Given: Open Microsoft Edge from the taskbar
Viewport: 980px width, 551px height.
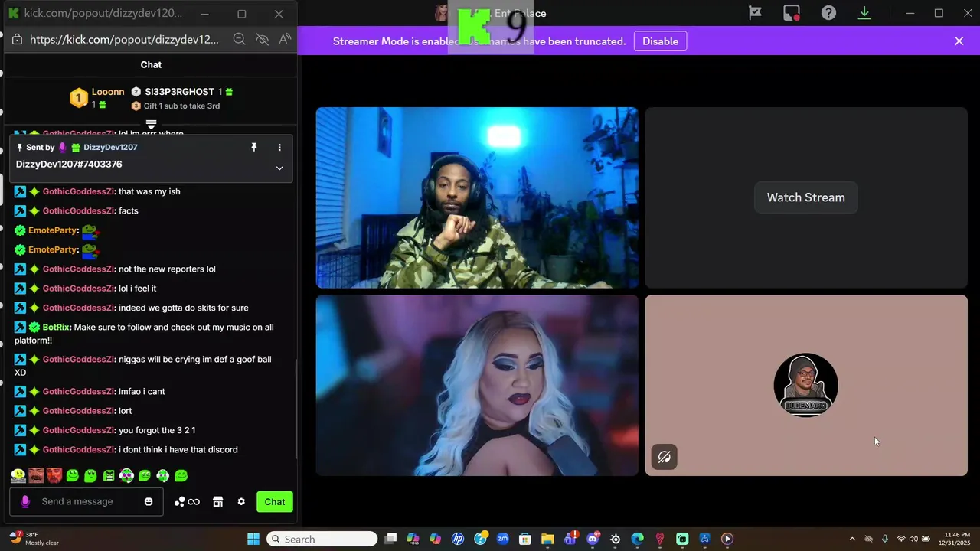Looking at the screenshot, I should pos(637,539).
